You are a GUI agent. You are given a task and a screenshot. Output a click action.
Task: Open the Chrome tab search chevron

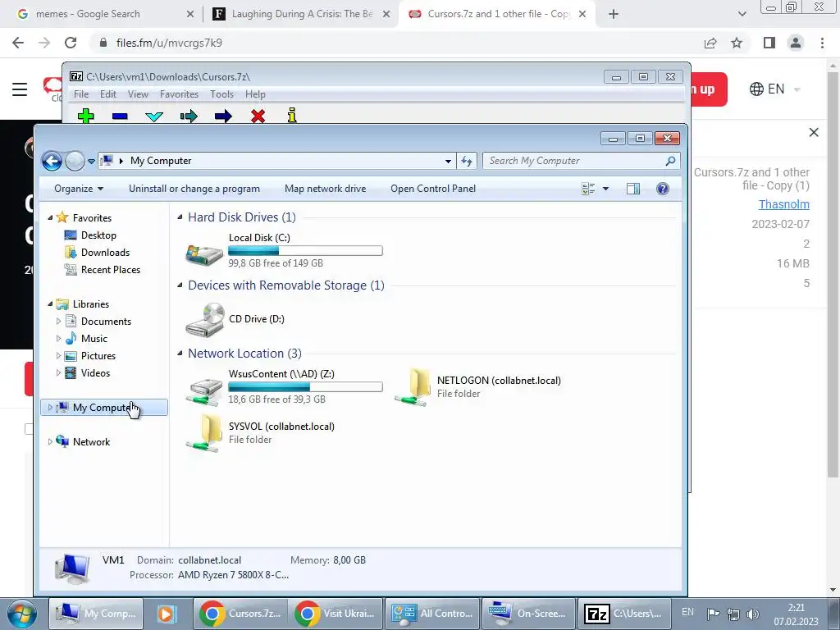click(742, 14)
